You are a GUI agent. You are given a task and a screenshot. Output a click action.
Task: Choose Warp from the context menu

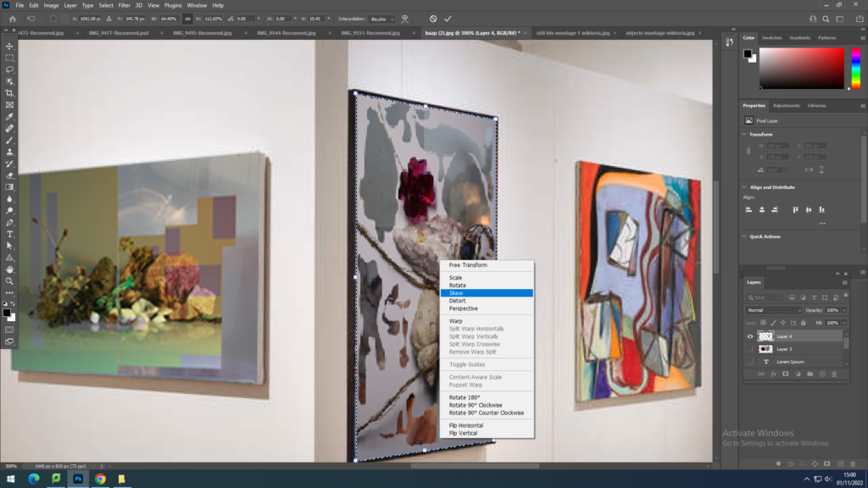tap(487, 321)
